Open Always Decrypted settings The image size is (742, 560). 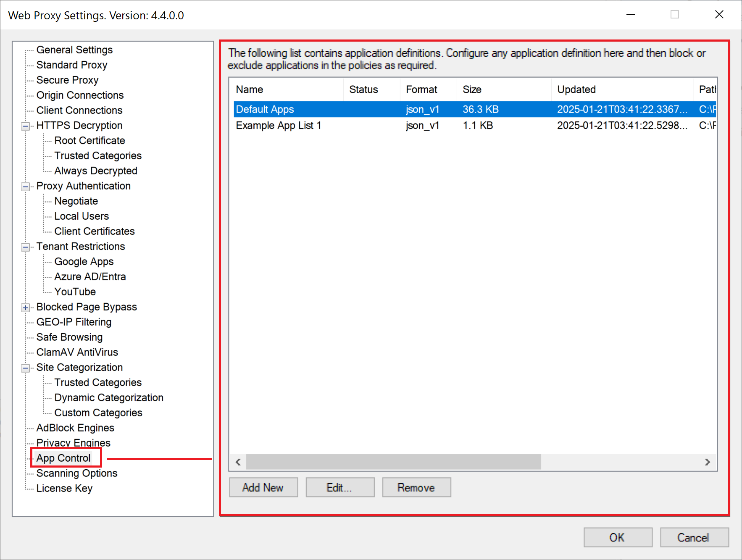(96, 171)
